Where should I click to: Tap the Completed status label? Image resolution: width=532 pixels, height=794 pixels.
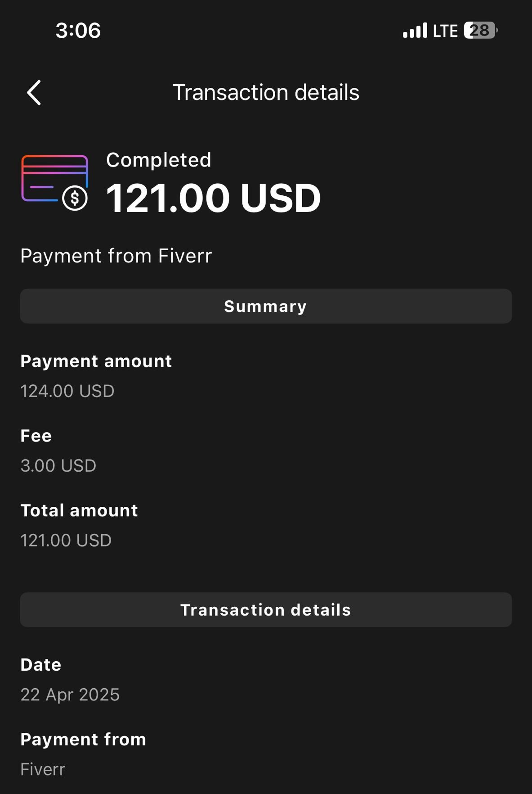point(158,160)
